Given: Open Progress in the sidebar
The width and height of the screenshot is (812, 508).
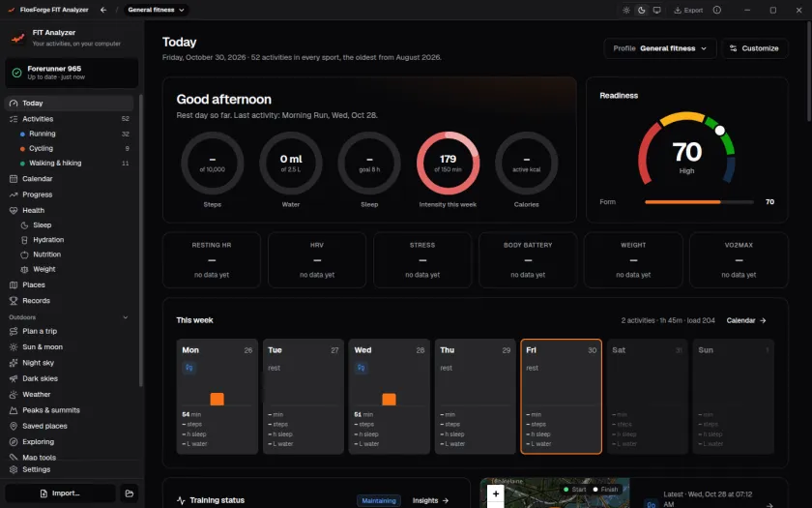Looking at the screenshot, I should click(69, 194).
